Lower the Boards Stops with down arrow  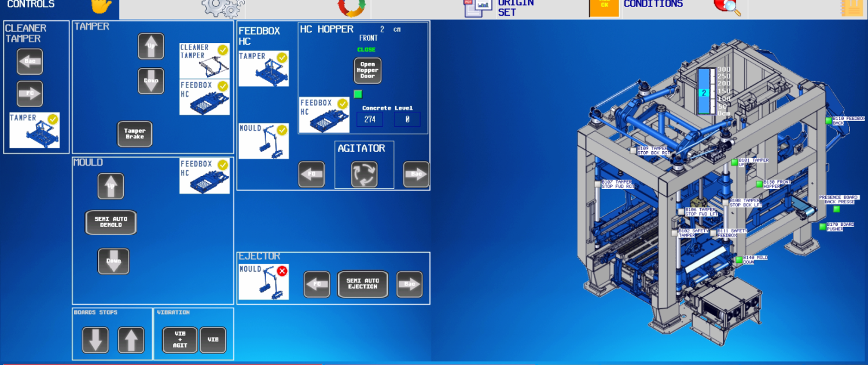(95, 340)
